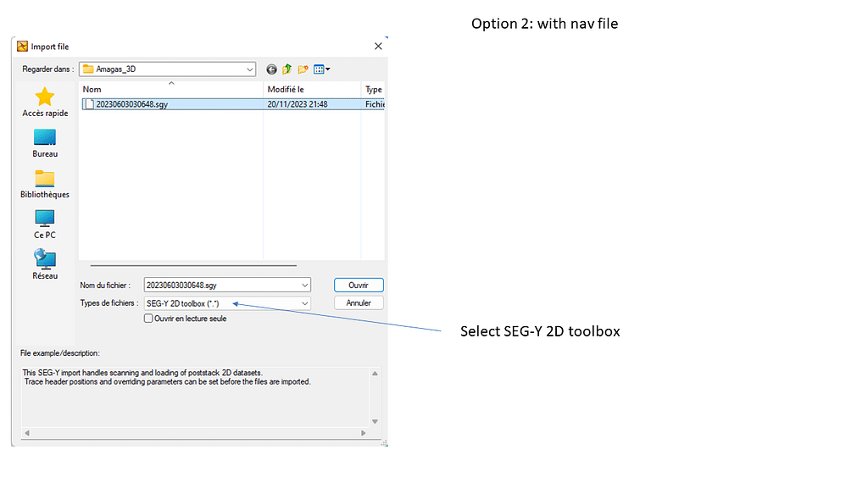868x488 pixels.
Task: Go up one folder level icon
Action: pos(287,69)
